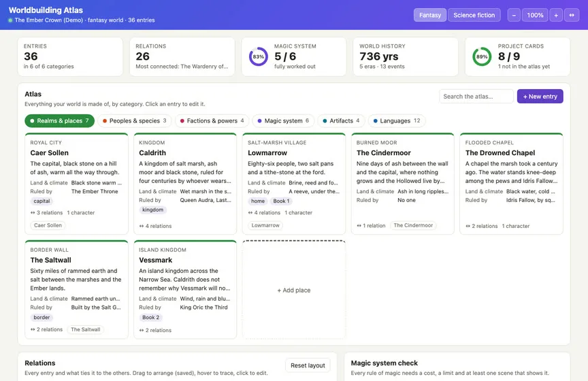Click 1 character on Caer Sollen card
This screenshot has height=381, width=588.
(x=80, y=213)
